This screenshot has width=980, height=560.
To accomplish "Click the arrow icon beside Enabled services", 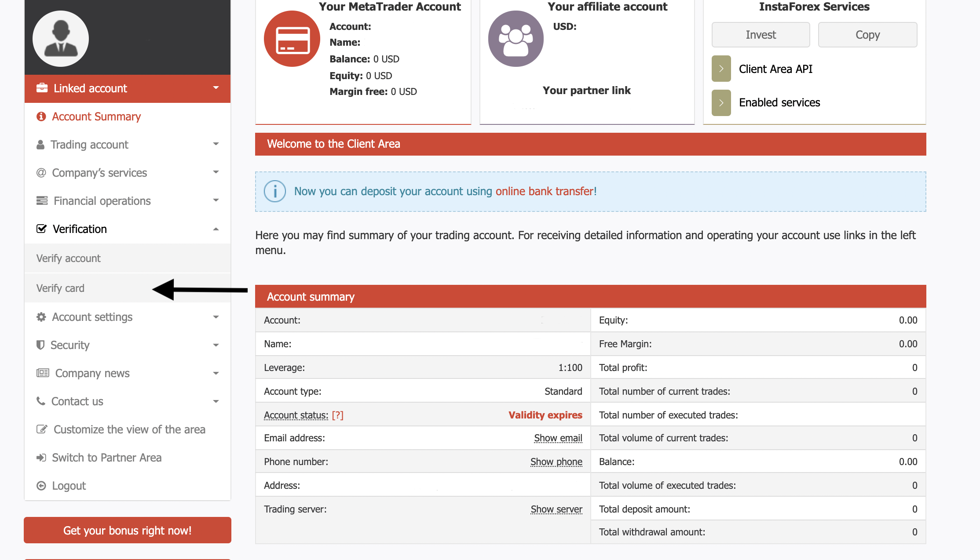I will pos(721,102).
